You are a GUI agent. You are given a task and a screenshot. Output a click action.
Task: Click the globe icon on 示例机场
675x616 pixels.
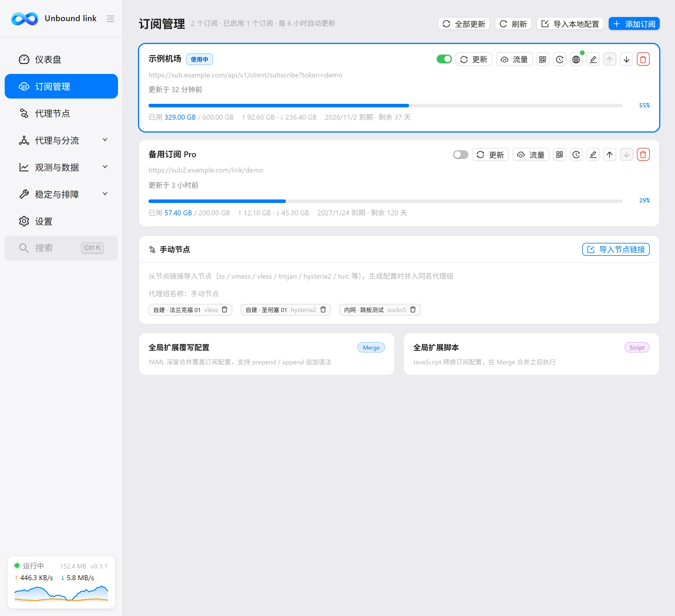576,60
